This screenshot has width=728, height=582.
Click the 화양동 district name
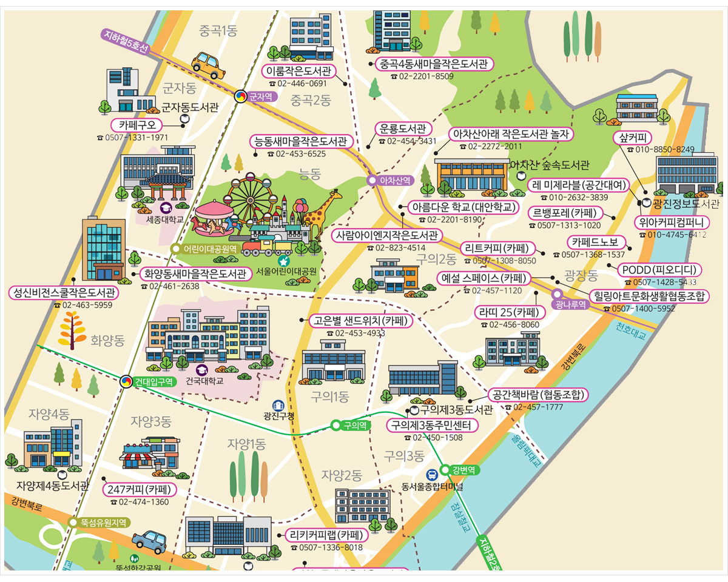(107, 339)
